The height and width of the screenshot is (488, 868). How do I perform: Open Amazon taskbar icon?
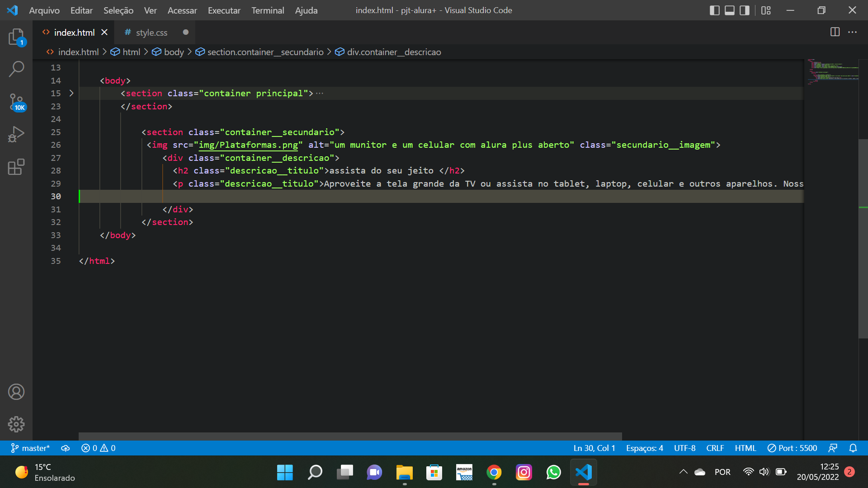(x=464, y=472)
